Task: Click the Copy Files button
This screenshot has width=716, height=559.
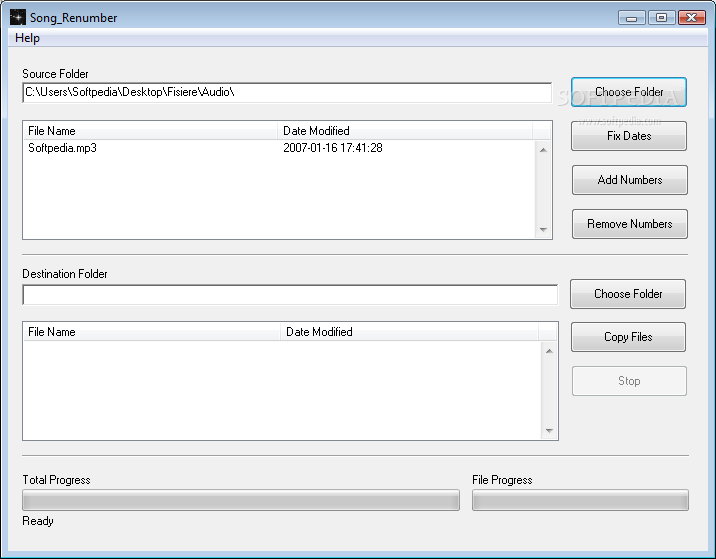Action: click(x=628, y=337)
